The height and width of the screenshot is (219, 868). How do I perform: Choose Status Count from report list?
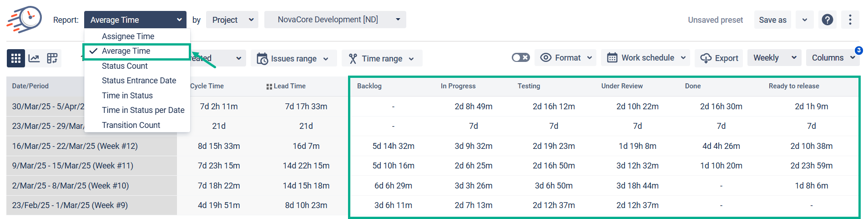125,66
